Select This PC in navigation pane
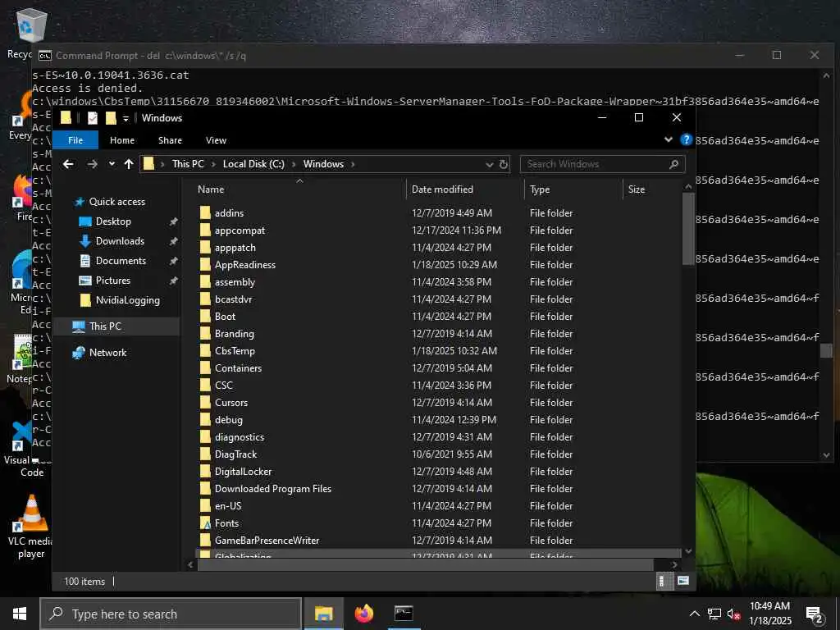Screen dimensions: 840x630 (x=105, y=326)
